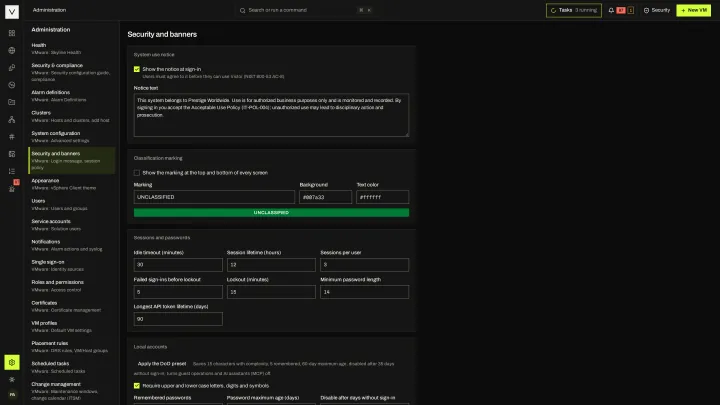Open the list icon in the left rail
The width and height of the screenshot is (720, 405).
coord(12,171)
